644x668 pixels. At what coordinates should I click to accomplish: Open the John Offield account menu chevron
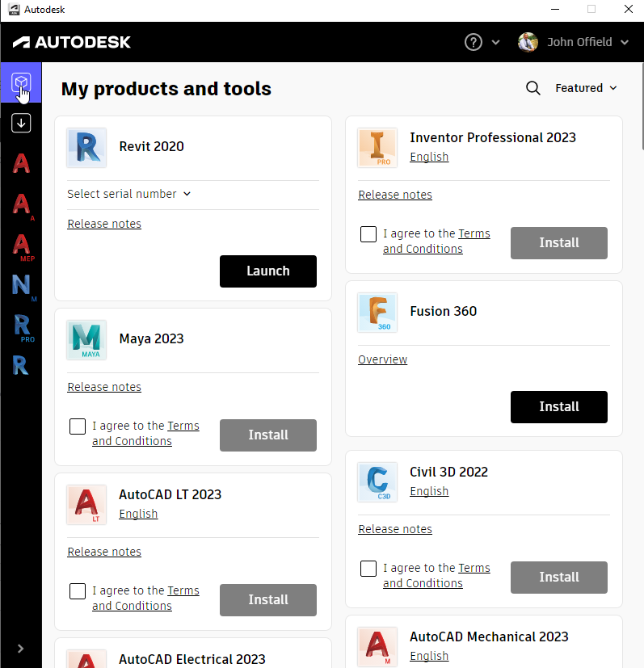click(625, 42)
